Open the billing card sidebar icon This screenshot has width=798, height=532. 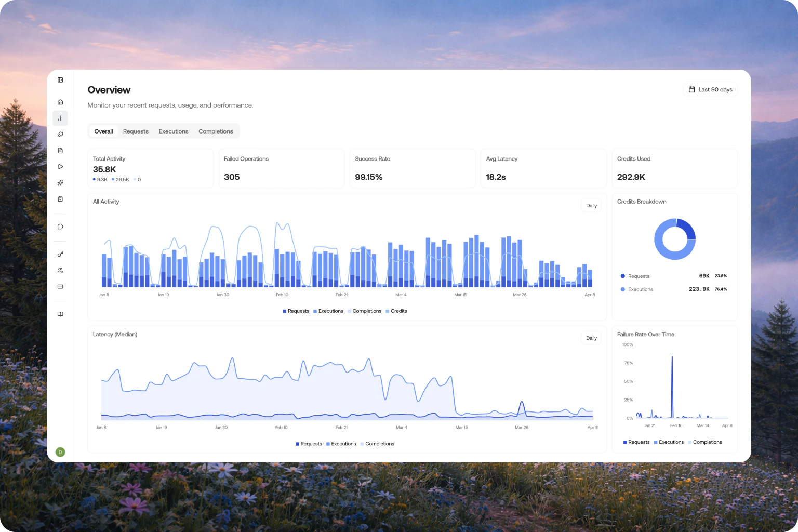coord(60,286)
